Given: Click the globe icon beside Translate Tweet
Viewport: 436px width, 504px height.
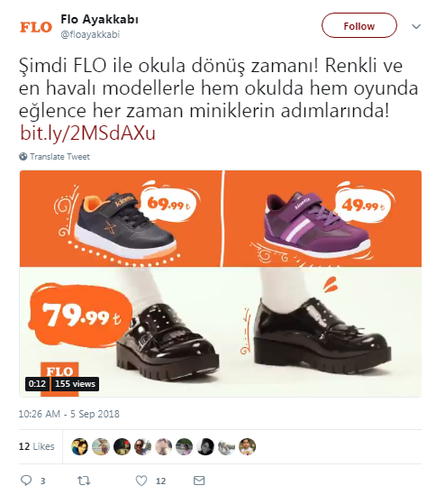Looking at the screenshot, I should [23, 157].
